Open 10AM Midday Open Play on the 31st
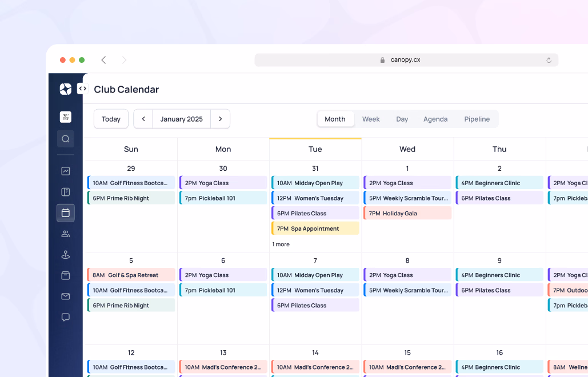The height and width of the screenshot is (377, 588). (315, 183)
